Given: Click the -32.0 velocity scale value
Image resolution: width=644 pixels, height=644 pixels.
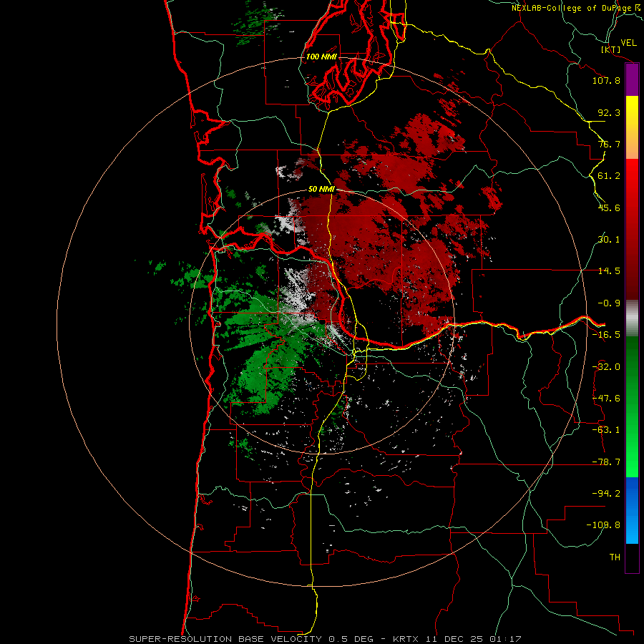Looking at the screenshot, I should 606,367.
